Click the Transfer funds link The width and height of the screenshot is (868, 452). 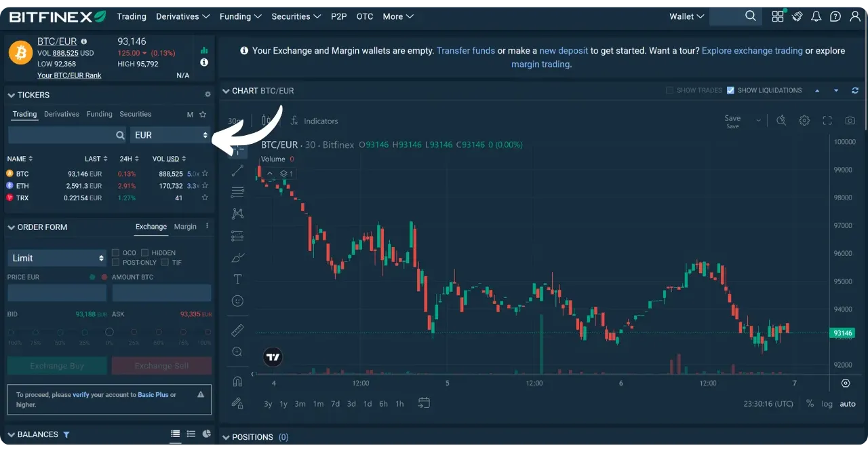click(466, 50)
